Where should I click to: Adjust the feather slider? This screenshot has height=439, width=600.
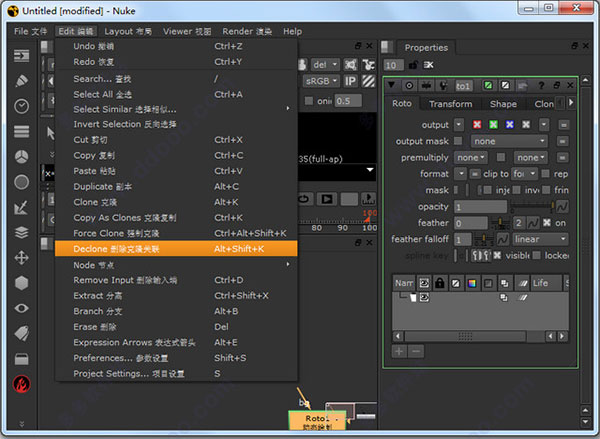(500, 223)
